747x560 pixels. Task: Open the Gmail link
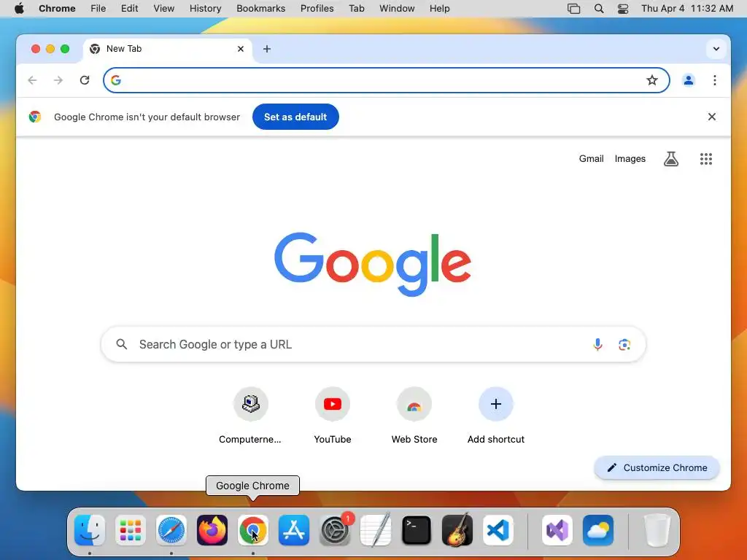point(591,158)
